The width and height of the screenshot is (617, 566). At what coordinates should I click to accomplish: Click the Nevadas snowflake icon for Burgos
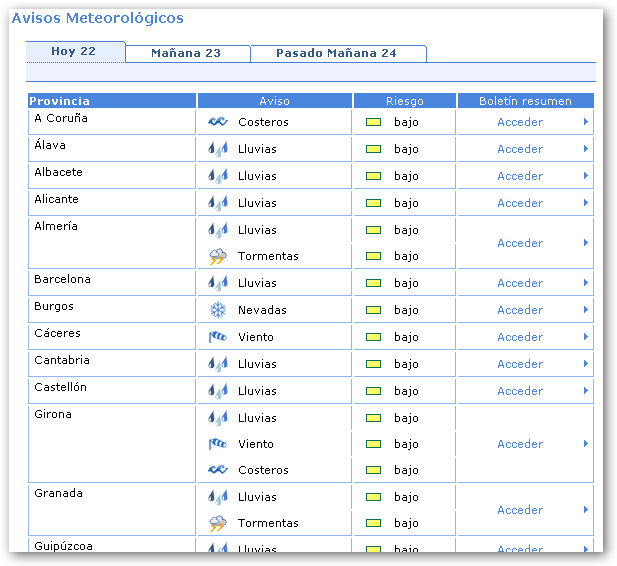tap(217, 310)
